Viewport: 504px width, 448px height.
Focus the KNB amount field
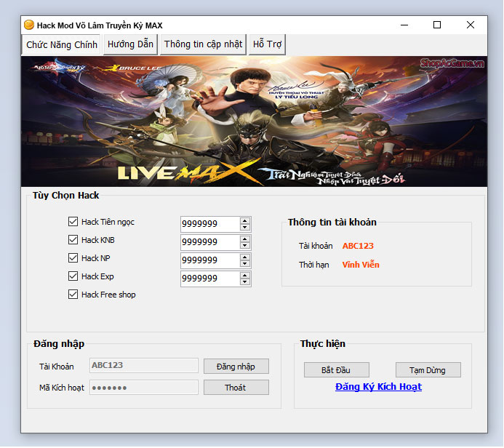[210, 242]
